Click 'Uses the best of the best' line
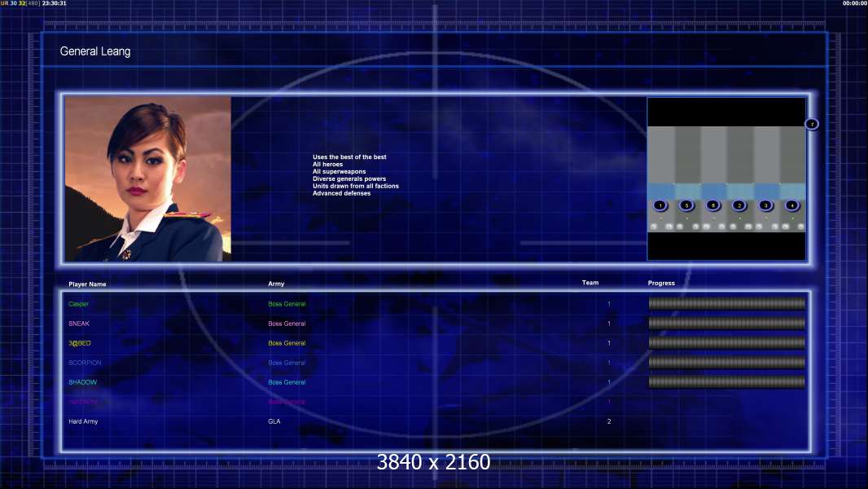This screenshot has height=489, width=868. [349, 156]
